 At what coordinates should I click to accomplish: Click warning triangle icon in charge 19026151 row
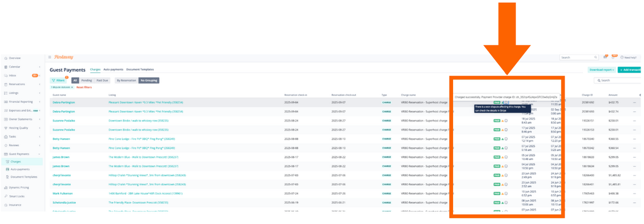(x=503, y=121)
